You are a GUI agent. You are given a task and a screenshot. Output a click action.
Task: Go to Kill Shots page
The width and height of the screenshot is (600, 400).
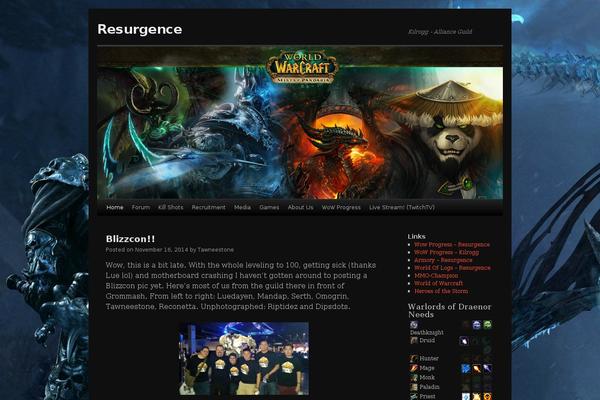pyautogui.click(x=171, y=207)
